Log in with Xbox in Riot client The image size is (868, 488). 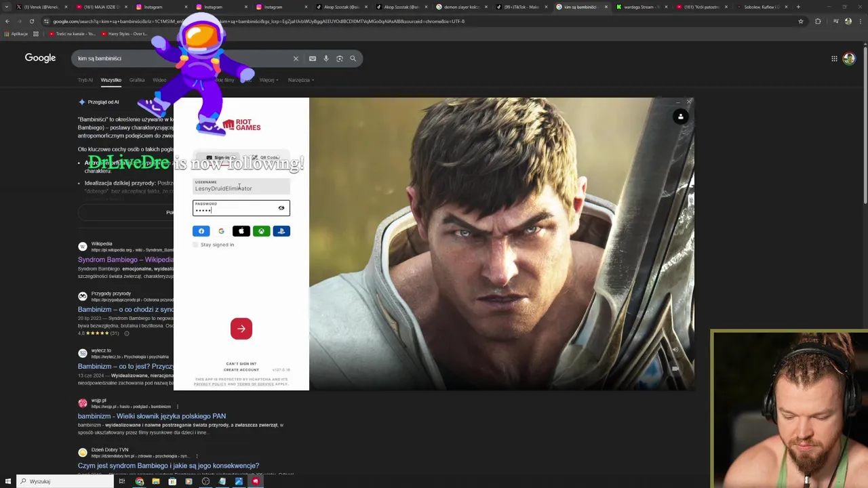(261, 231)
